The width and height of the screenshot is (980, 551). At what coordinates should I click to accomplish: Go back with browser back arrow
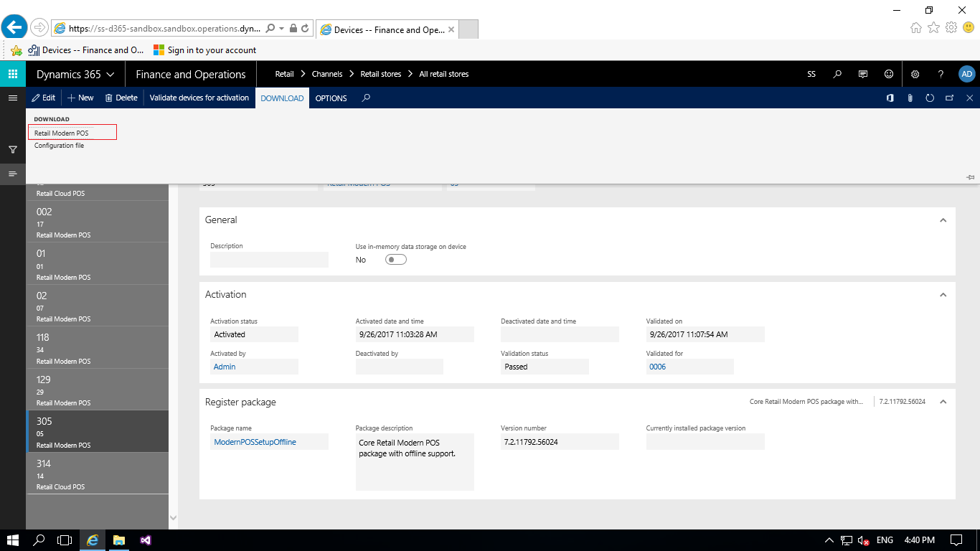[x=14, y=27]
